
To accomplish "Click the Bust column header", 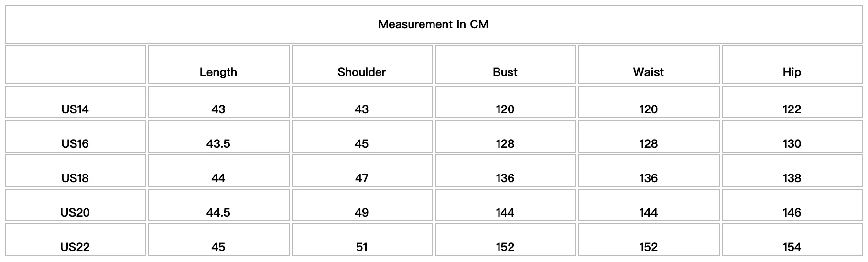I will pos(505,72).
